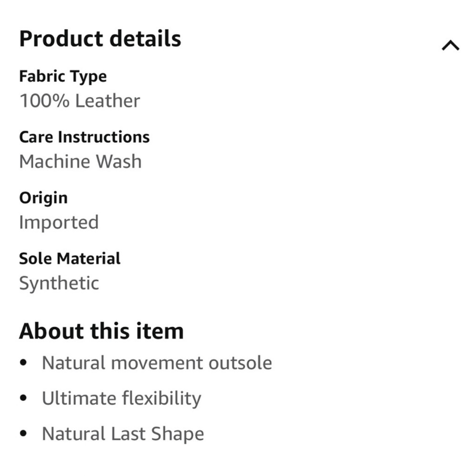Screen dimensions: 476x476
Task: Select Natural movement outsole bullet text
Action: (157, 363)
